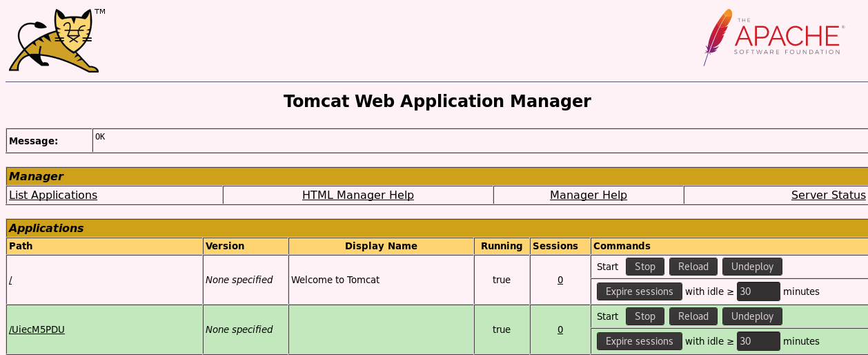
Task: Open the root "/" application path link
Action: [10, 280]
